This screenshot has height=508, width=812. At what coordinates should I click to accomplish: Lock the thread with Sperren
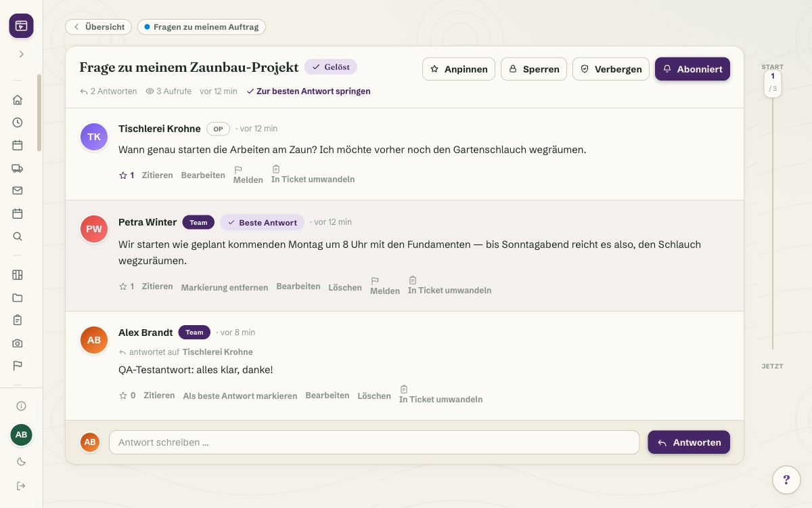pos(534,69)
